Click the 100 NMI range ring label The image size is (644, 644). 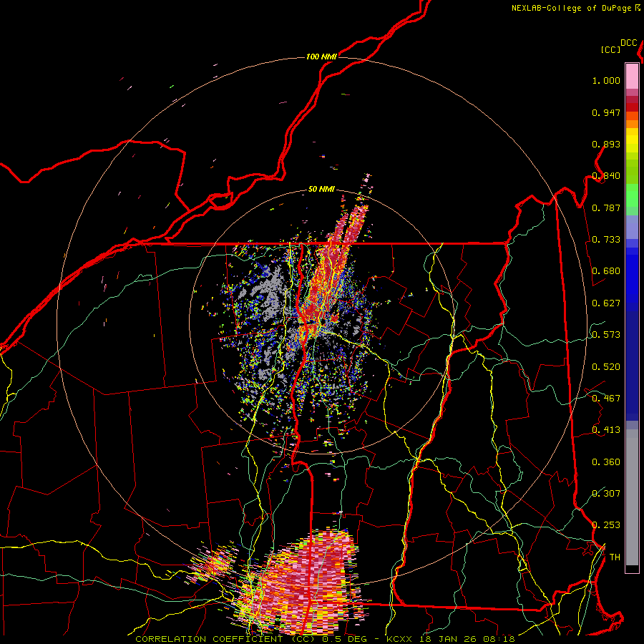pyautogui.click(x=321, y=57)
